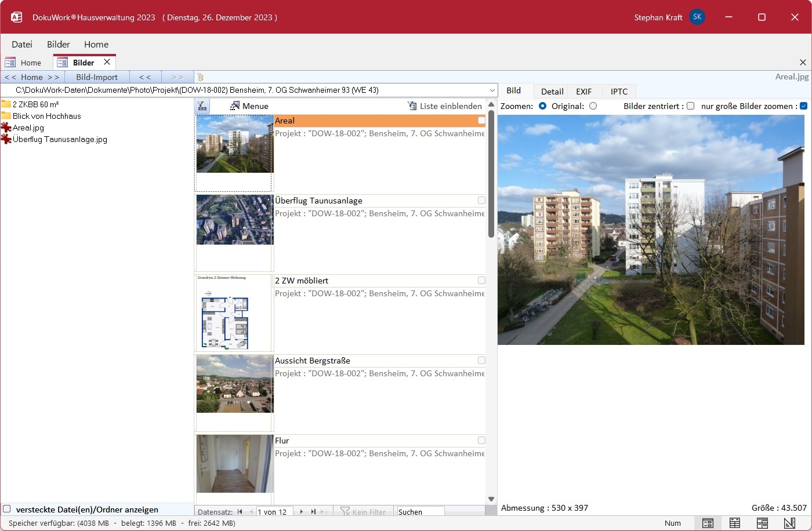Image resolution: width=812 pixels, height=531 pixels.
Task: Click the scrollbar up arrow of image list
Action: (491, 104)
